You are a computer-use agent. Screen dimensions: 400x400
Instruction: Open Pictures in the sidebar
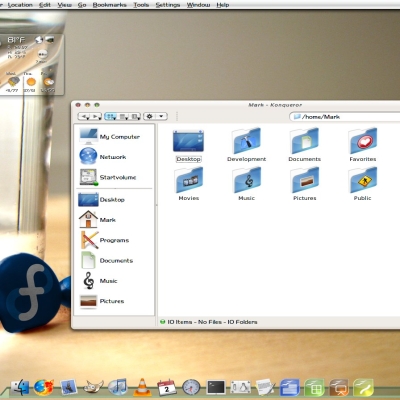102,301
